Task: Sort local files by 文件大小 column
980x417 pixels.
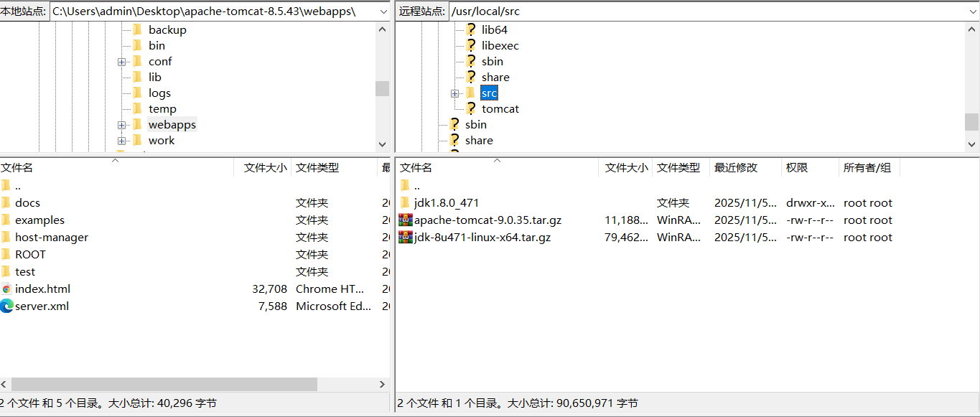Action: tap(263, 167)
